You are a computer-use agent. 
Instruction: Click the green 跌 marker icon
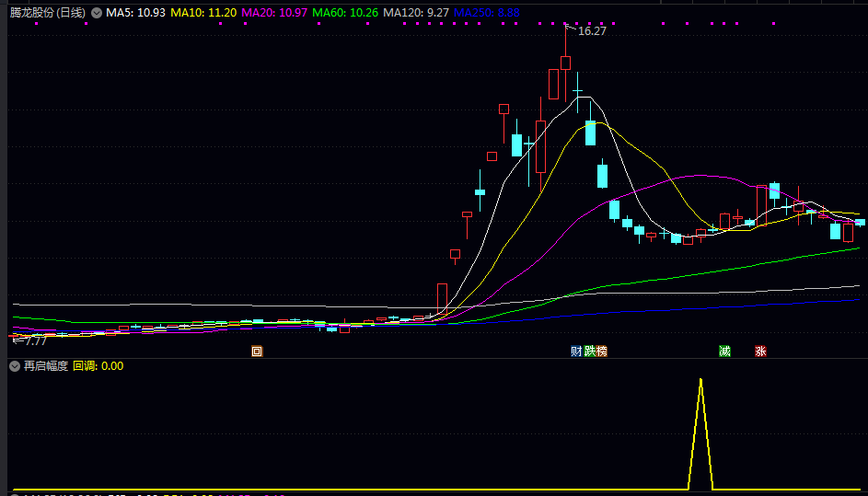(x=589, y=351)
